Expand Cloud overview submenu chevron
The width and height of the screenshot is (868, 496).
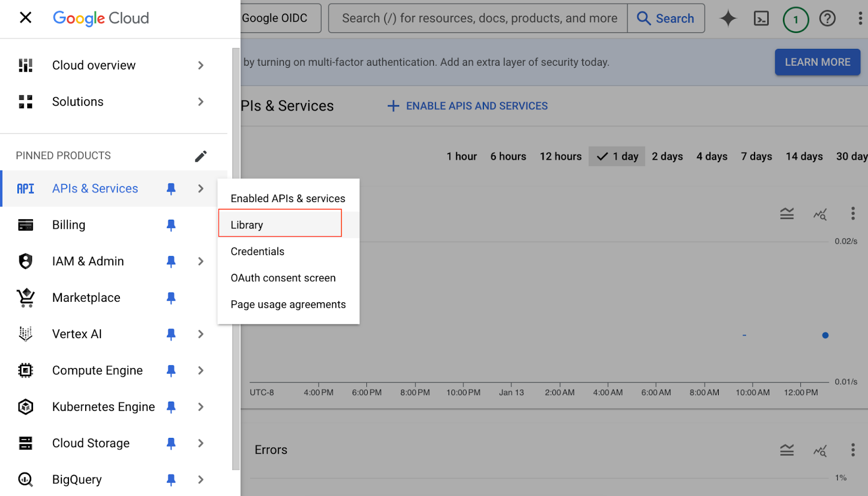pyautogui.click(x=201, y=65)
